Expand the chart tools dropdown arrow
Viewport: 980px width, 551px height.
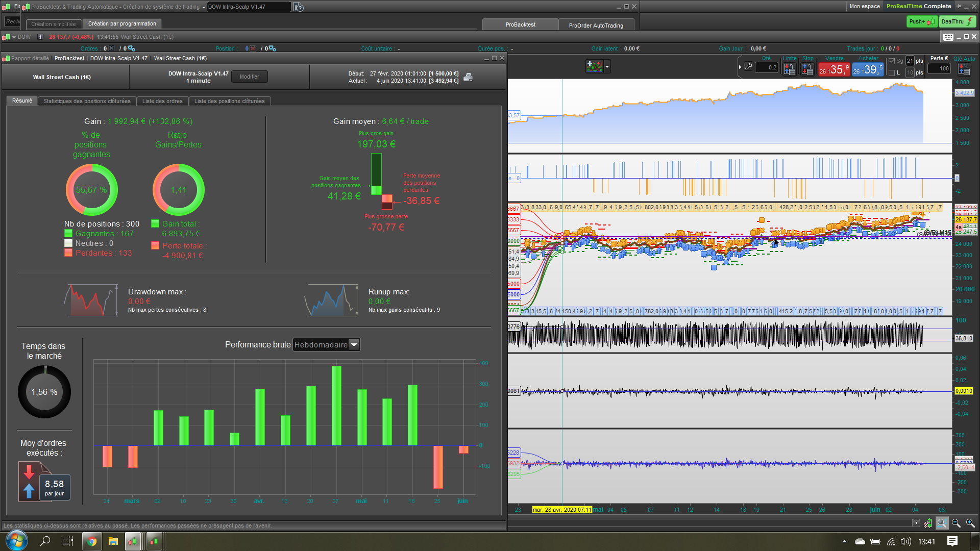tap(607, 67)
